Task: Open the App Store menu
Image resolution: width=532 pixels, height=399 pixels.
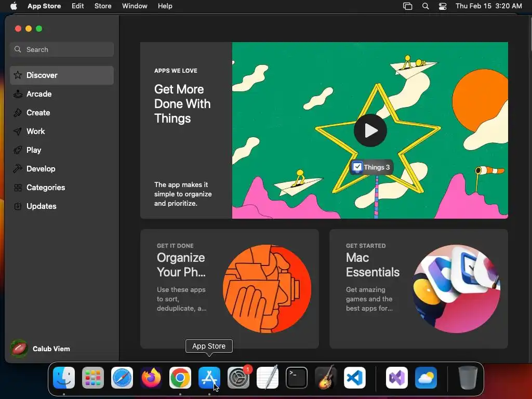Action: click(x=44, y=6)
